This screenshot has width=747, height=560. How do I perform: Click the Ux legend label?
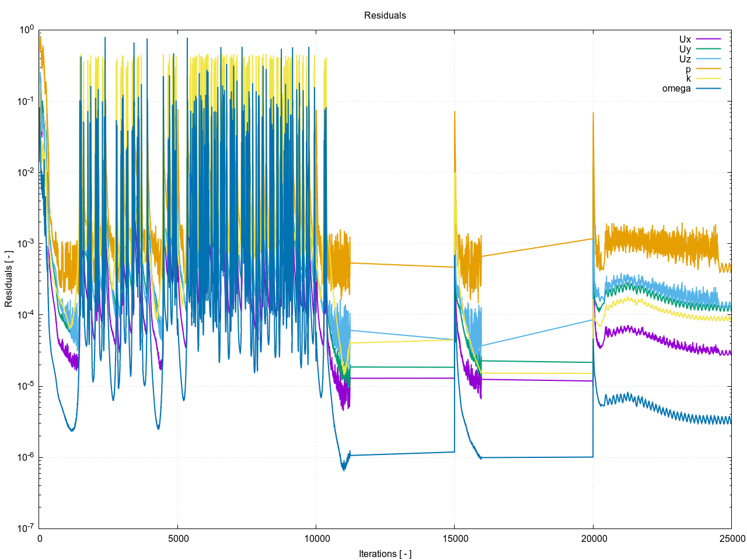[685, 40]
